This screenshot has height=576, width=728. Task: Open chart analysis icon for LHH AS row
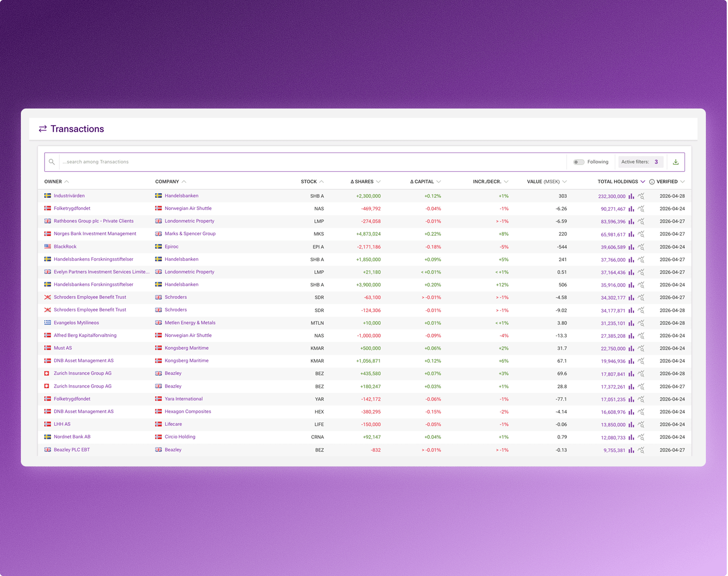coord(641,424)
